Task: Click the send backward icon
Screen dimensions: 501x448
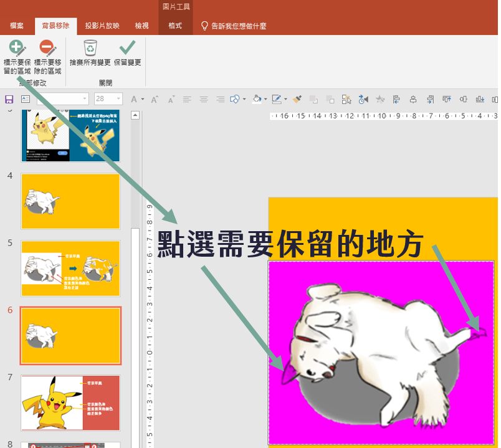Action: click(x=330, y=100)
